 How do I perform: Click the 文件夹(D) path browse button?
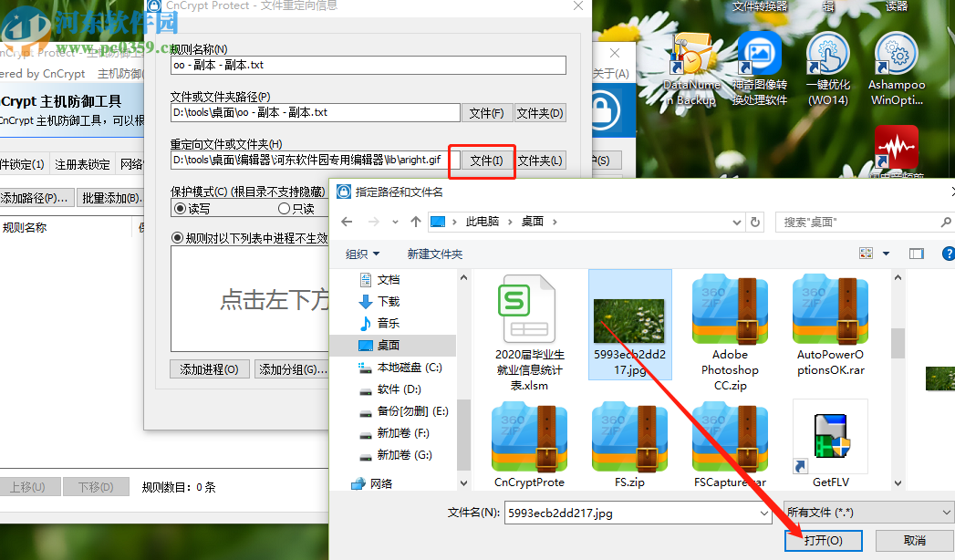(x=540, y=113)
